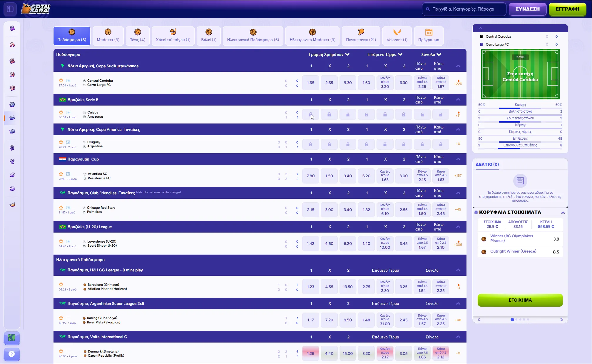Open the crown VIP icon in sidebar
Image resolution: width=592 pixels, height=364 pixels.
12,205
